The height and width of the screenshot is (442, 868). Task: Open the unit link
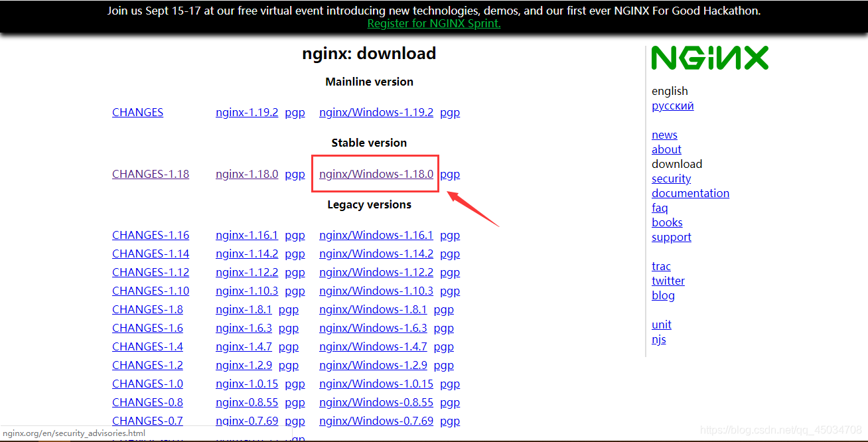pos(661,325)
